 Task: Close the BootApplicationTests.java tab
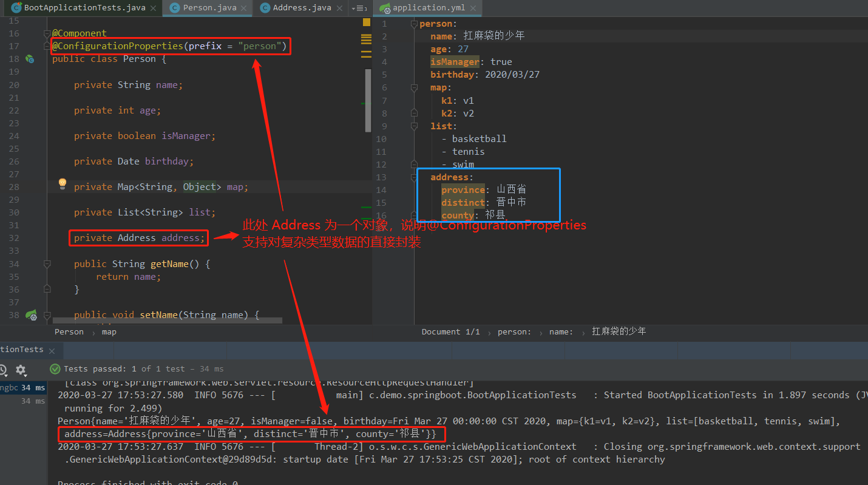[x=153, y=8]
